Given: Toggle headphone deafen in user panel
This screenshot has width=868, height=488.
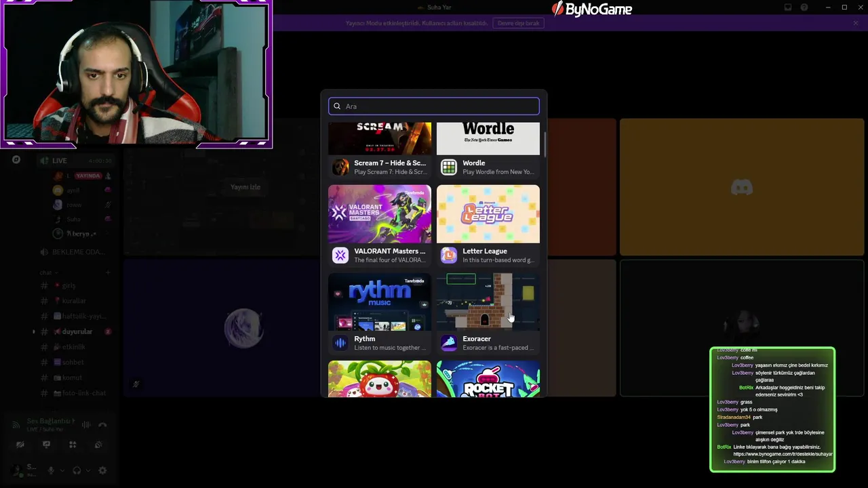Looking at the screenshot, I should pos(77,470).
